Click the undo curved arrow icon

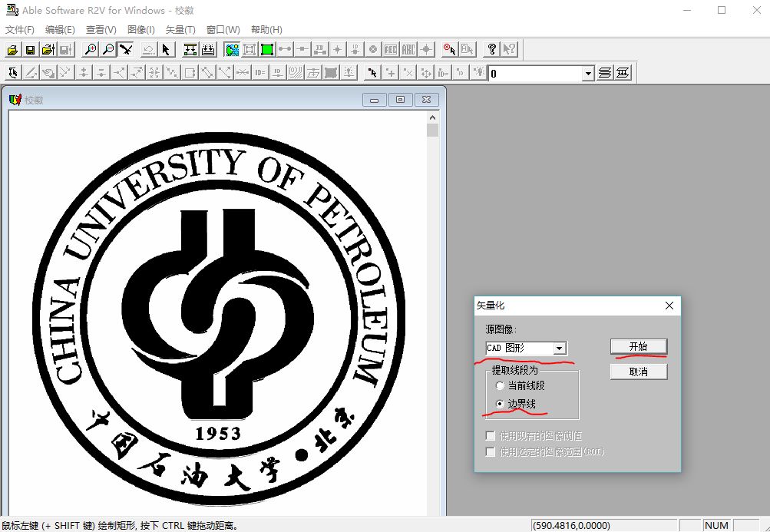148,50
